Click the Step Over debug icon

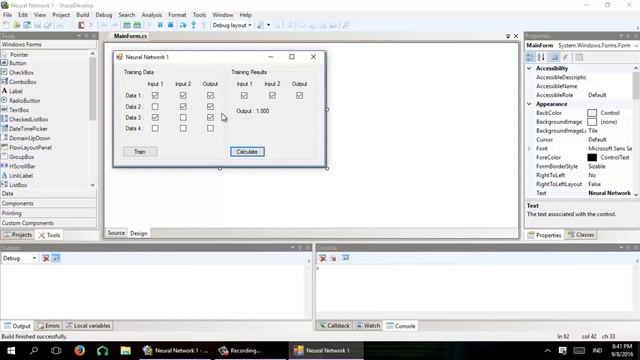click(x=183, y=25)
